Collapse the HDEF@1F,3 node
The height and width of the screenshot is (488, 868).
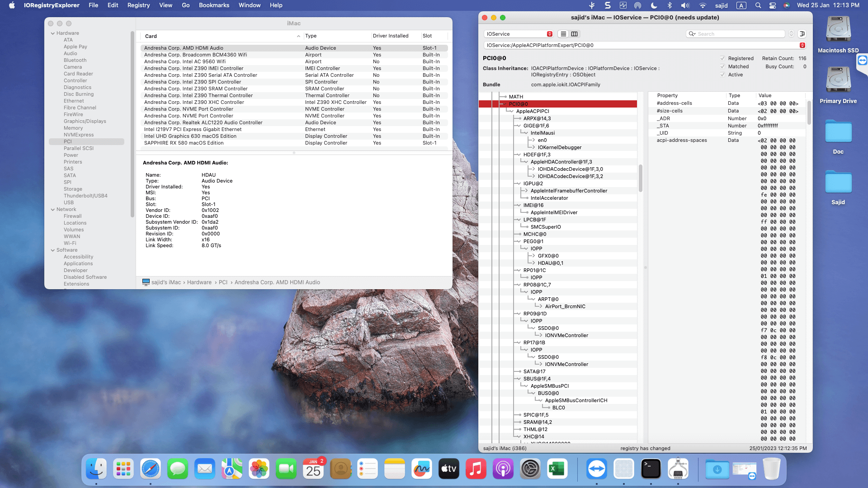click(x=518, y=155)
